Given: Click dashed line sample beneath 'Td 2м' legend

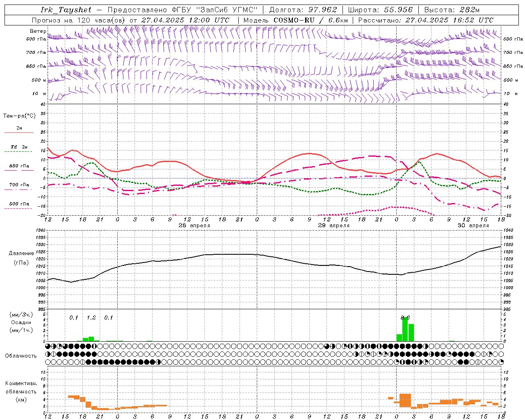Looking at the screenshot, I should pyautogui.click(x=19, y=152).
